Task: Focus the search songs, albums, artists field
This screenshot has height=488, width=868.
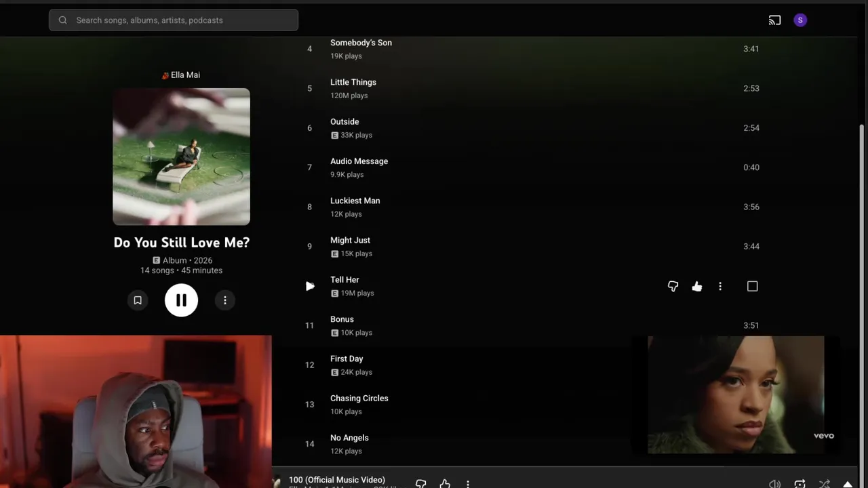Action: 174,20
